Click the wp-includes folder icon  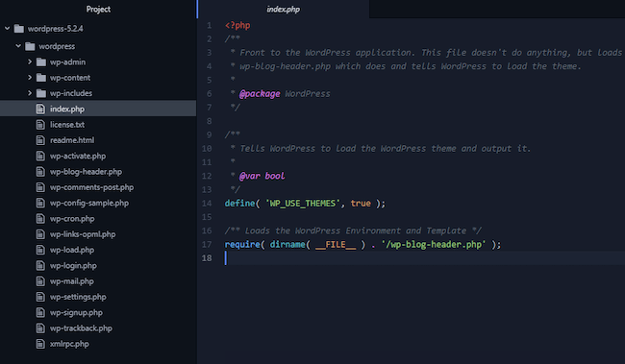pyautogui.click(x=41, y=93)
